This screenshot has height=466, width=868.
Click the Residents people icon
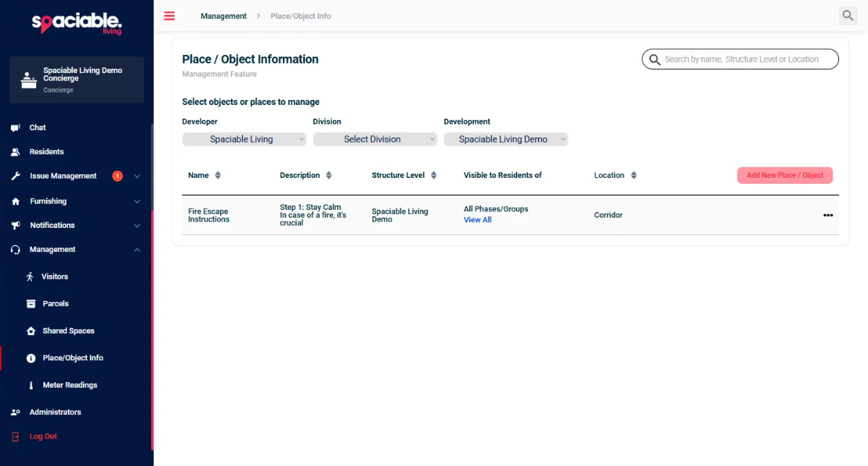pos(15,152)
